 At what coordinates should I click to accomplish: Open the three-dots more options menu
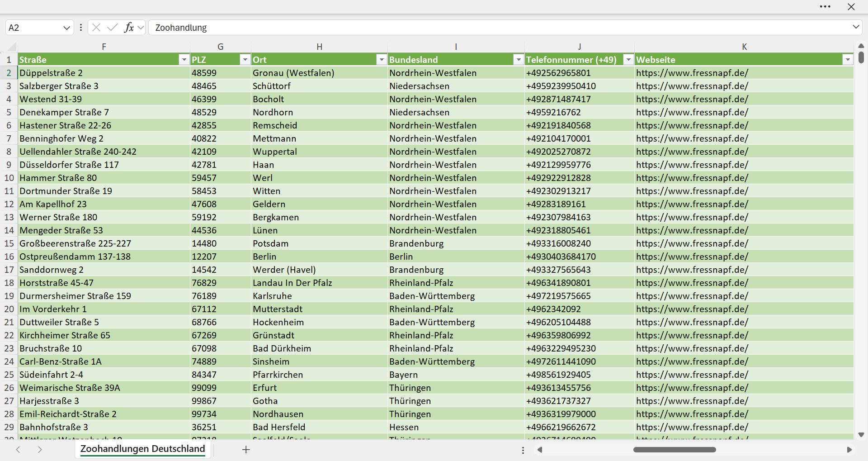[x=825, y=7]
